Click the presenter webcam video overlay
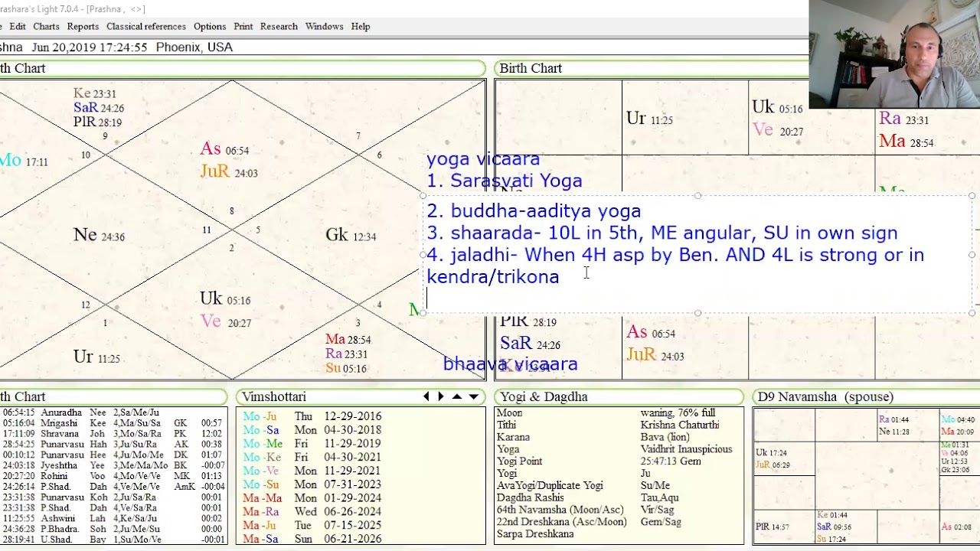980x551 pixels. [x=894, y=54]
